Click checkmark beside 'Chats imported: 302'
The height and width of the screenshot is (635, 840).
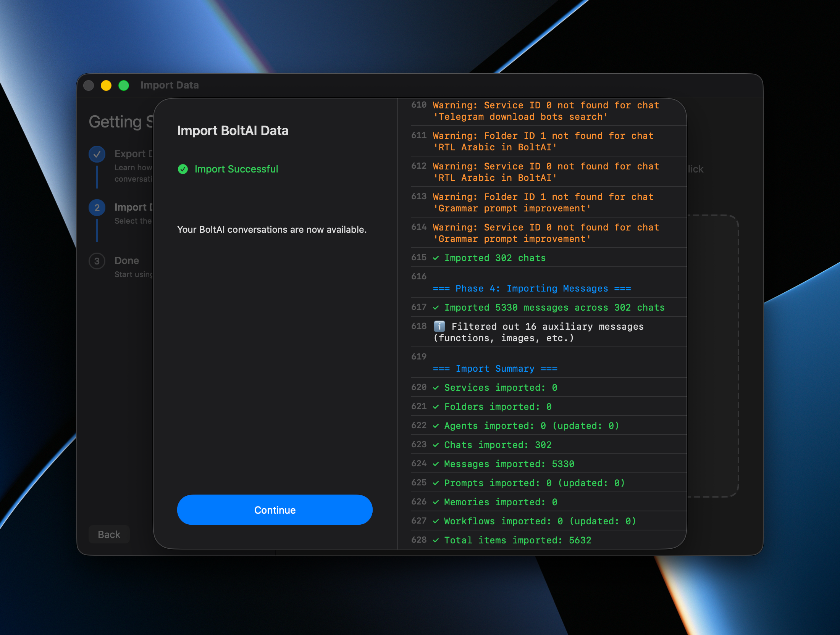pyautogui.click(x=436, y=445)
